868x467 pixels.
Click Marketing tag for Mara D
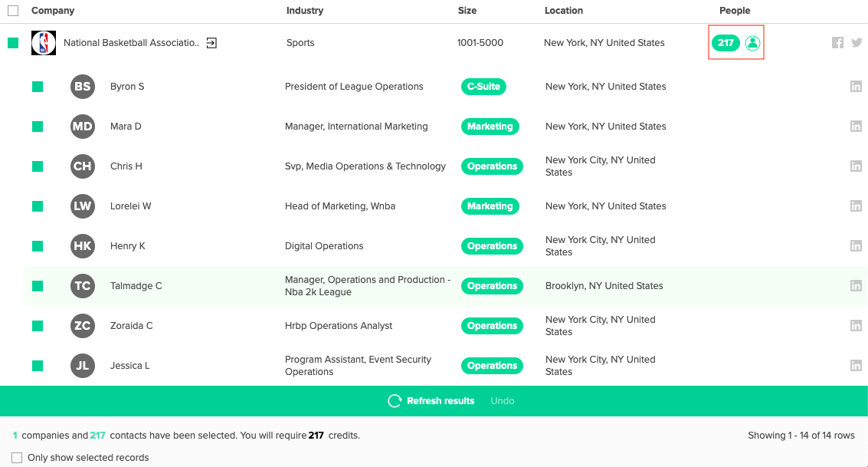pos(490,127)
